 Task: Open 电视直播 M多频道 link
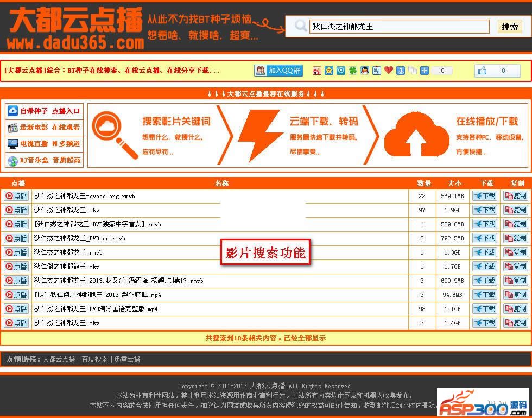coord(50,143)
